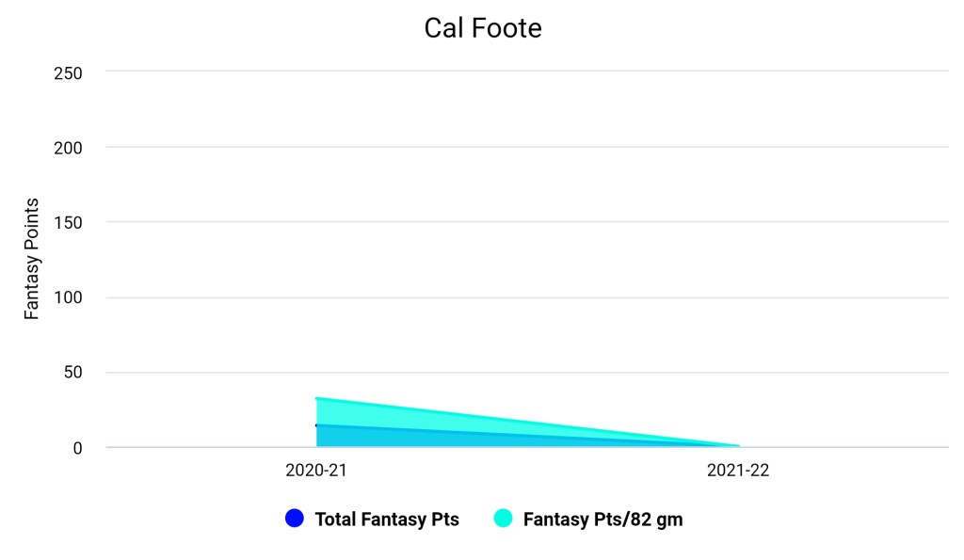Click the Total Fantasy Pts point at 2020-21
964x560 pixels.
coord(317,425)
